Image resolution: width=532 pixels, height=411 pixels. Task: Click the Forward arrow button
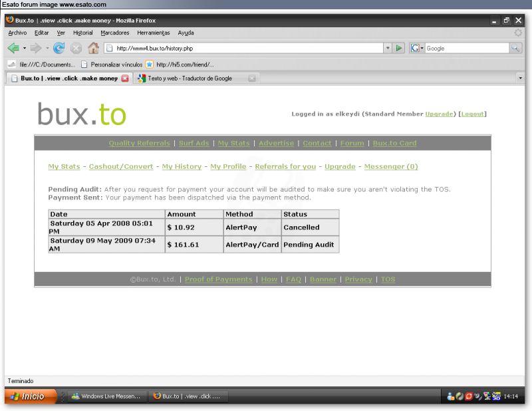(x=36, y=48)
